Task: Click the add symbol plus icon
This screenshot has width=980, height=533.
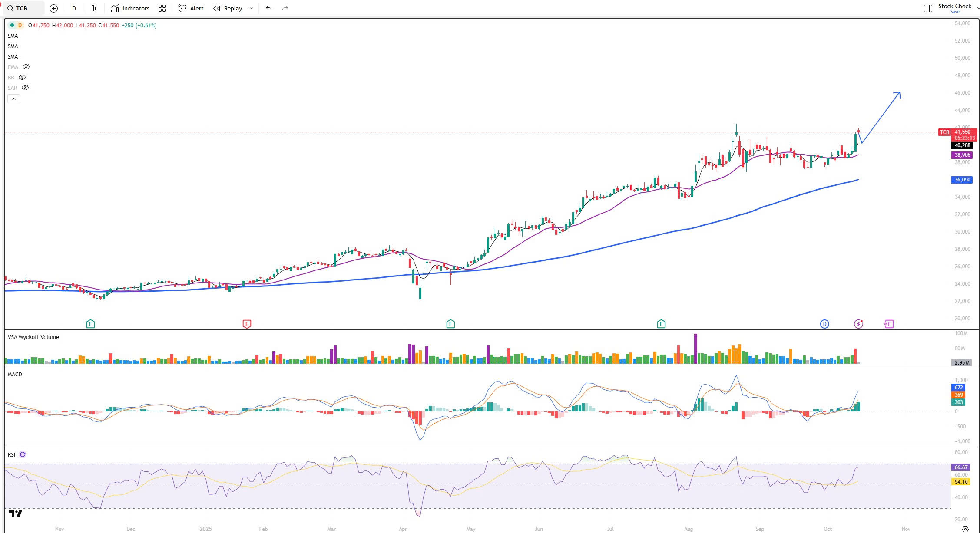Action: [53, 8]
